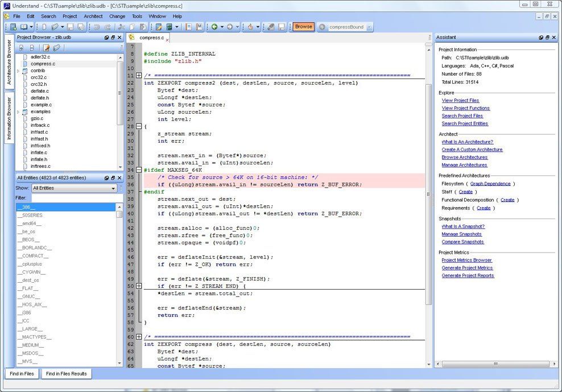Viewport: 562px width, 392px height.
Task: Float the Assistant panel using its undock icon
Action: (x=547, y=38)
